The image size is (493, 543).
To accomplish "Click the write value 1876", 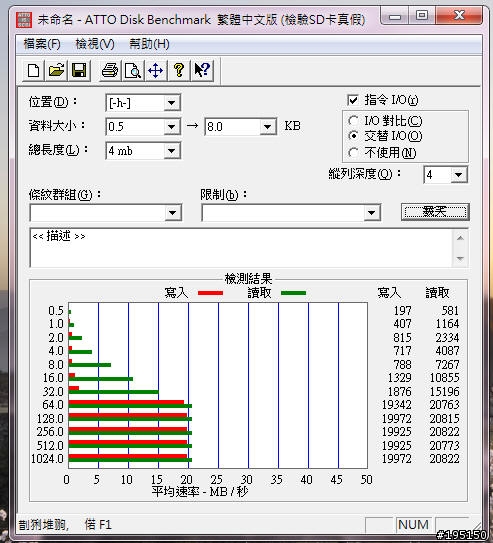I will click(x=400, y=392).
